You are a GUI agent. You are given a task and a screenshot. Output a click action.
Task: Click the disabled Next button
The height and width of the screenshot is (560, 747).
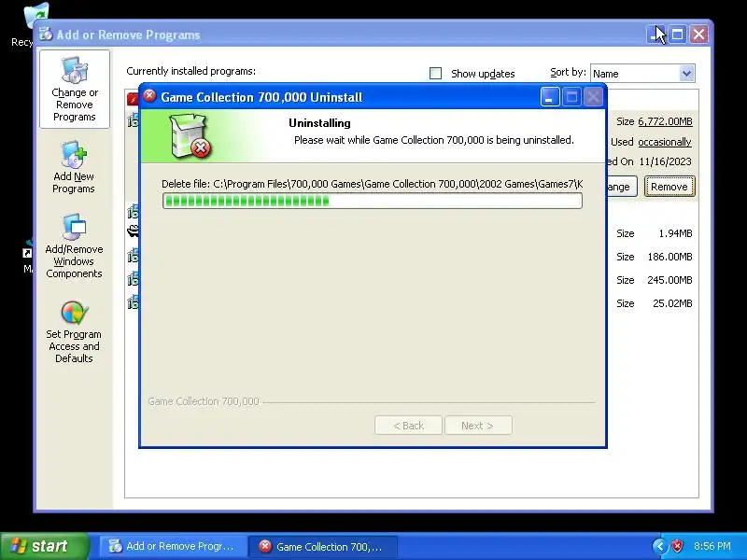coord(478,426)
